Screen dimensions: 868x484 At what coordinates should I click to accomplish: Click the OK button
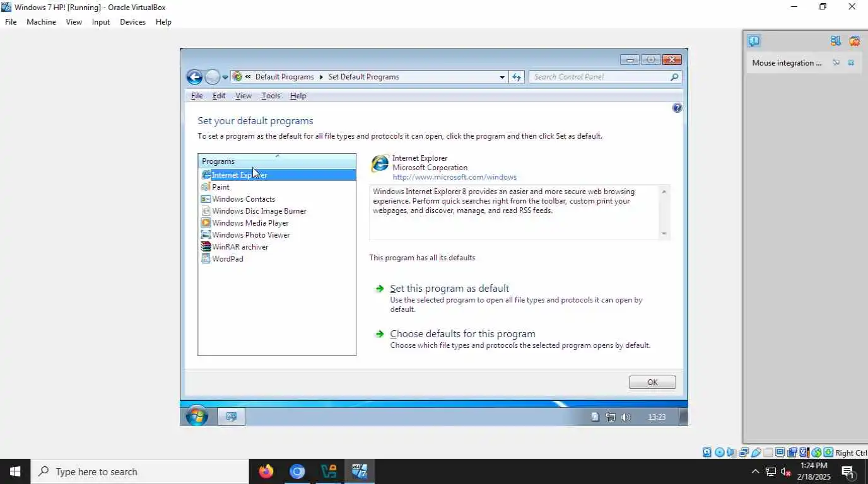click(x=652, y=383)
